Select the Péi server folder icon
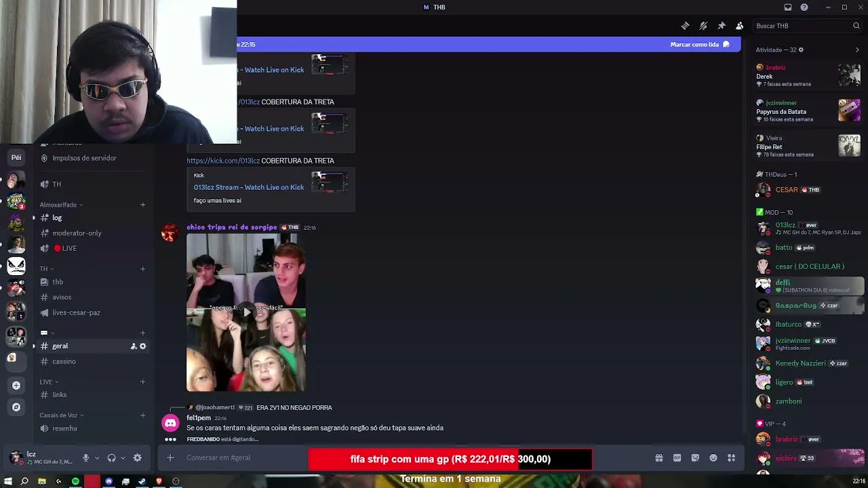868x488 pixels. pos(16,157)
